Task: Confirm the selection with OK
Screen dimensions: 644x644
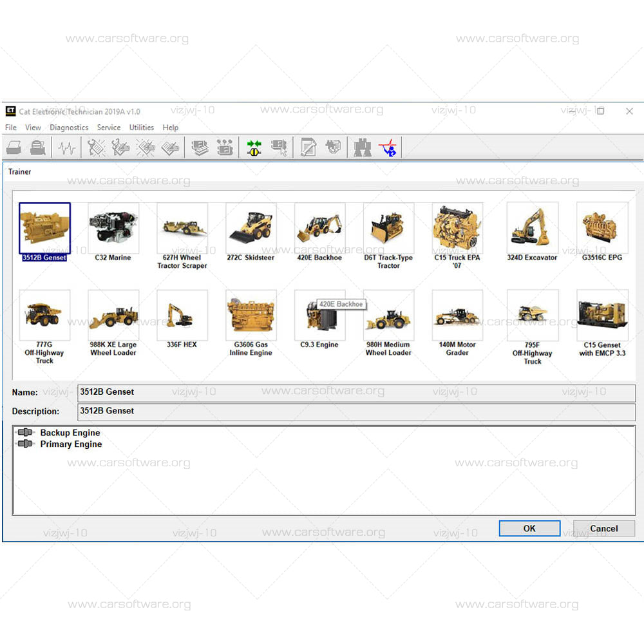Action: point(529,528)
